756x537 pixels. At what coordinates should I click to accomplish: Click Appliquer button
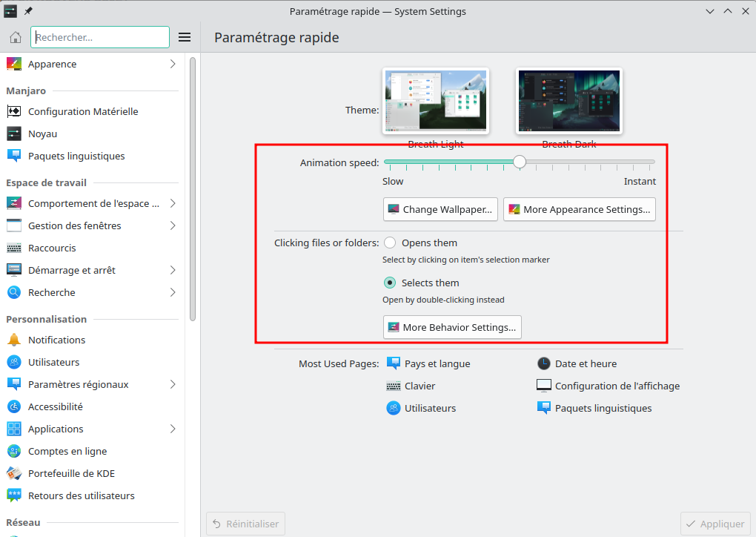tap(715, 524)
